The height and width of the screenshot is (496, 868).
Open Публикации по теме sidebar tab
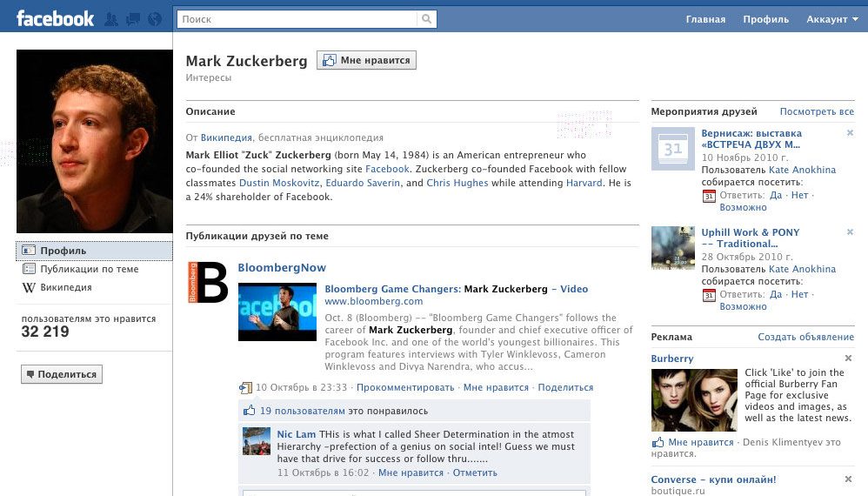pos(90,269)
